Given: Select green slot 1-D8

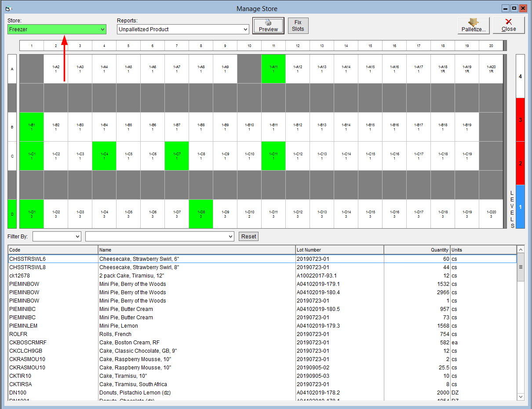Looking at the screenshot, I should pyautogui.click(x=201, y=214).
